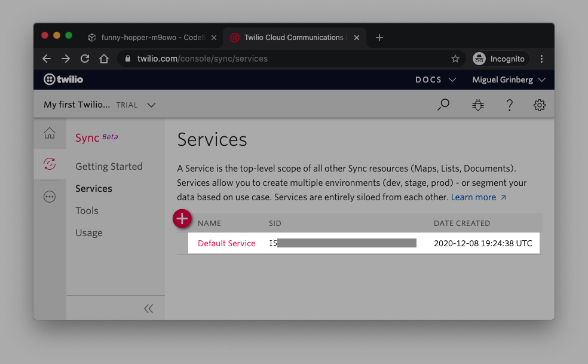Click the Twilio logo in header
Image resolution: width=588 pixels, height=364 pixels.
tap(63, 79)
